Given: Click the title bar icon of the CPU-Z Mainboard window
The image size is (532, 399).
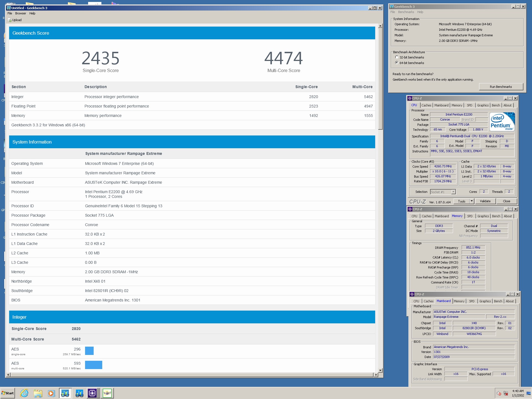Looking at the screenshot, I should coord(412,294).
